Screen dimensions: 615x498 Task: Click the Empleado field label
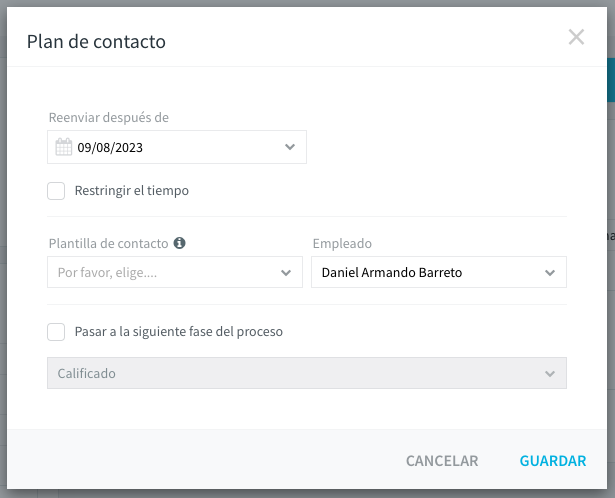[342, 244]
